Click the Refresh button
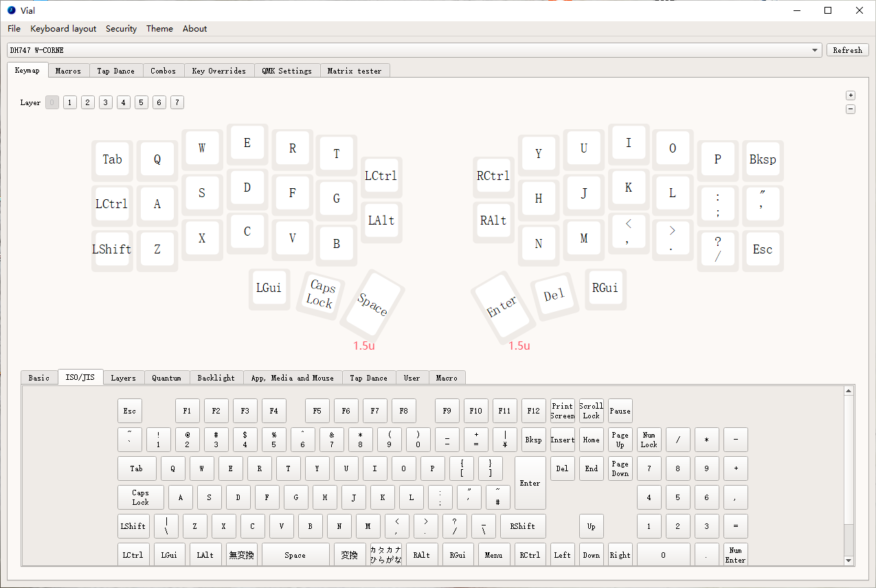The width and height of the screenshot is (876, 588). [847, 50]
